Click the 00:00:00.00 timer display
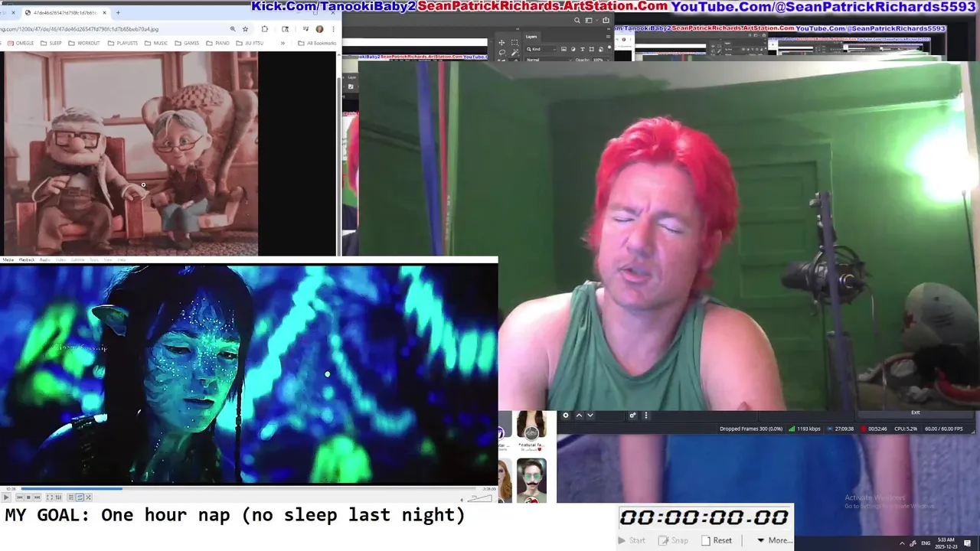The width and height of the screenshot is (980, 551). 704,517
